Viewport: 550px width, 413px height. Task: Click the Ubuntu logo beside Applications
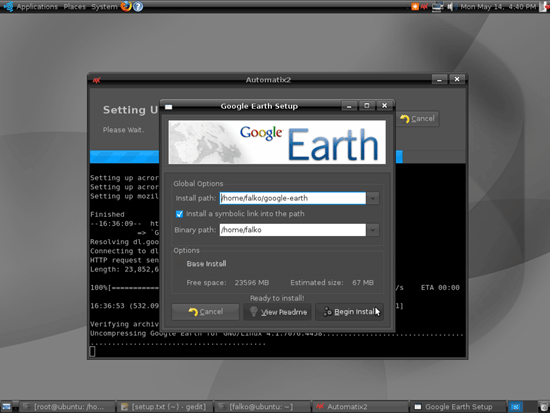click(8, 6)
